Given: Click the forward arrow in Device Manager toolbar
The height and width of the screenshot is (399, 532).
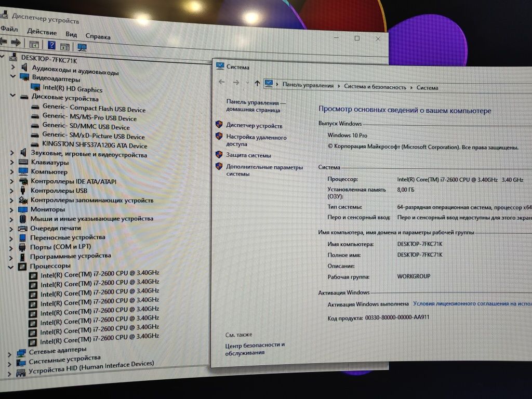Looking at the screenshot, I should (16, 43).
